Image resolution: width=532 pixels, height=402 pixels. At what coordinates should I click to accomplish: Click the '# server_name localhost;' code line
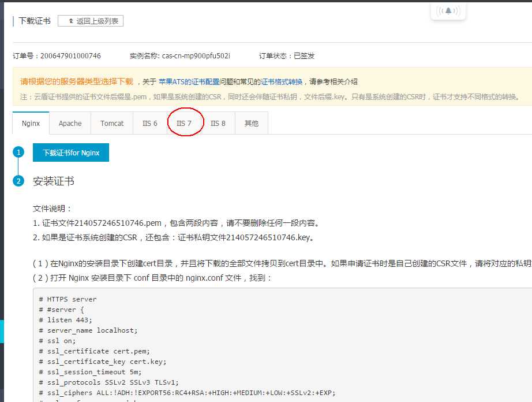[x=88, y=330]
